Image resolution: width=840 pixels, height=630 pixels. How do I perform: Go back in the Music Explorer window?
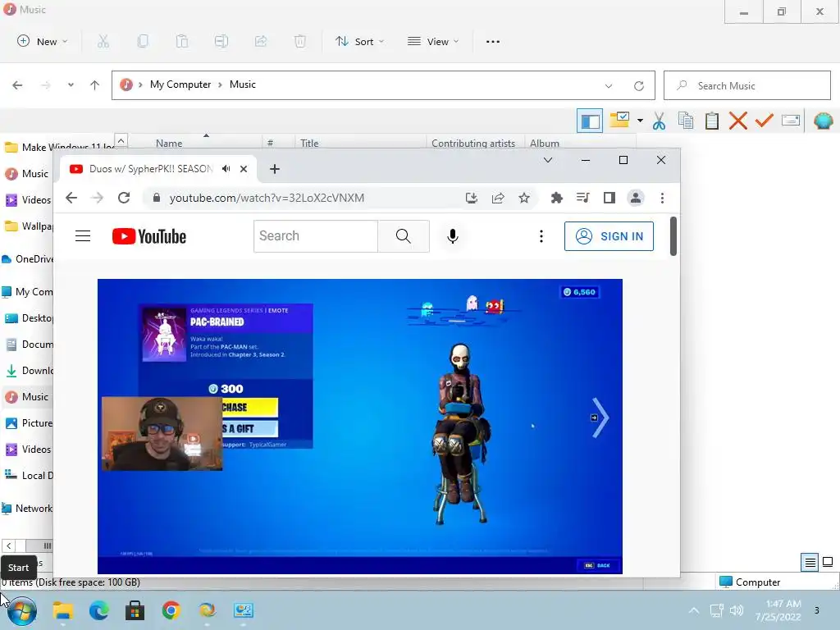click(x=17, y=85)
